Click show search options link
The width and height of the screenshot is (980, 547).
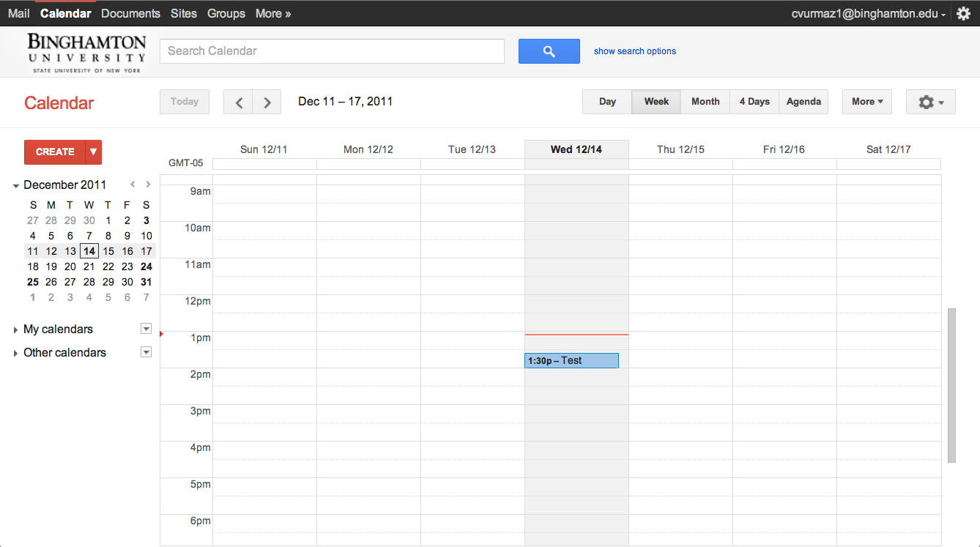(x=634, y=51)
